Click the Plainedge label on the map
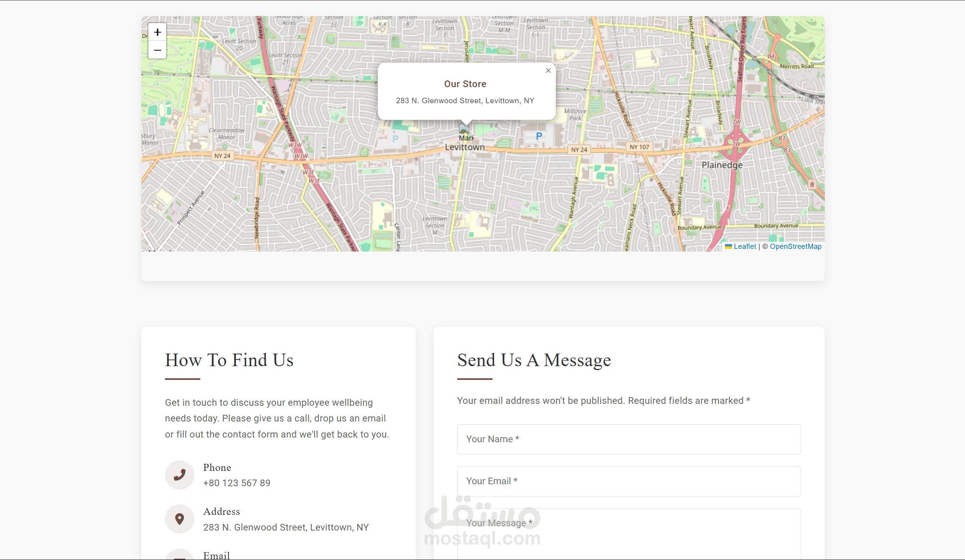The height and width of the screenshot is (560, 965). coord(722,165)
